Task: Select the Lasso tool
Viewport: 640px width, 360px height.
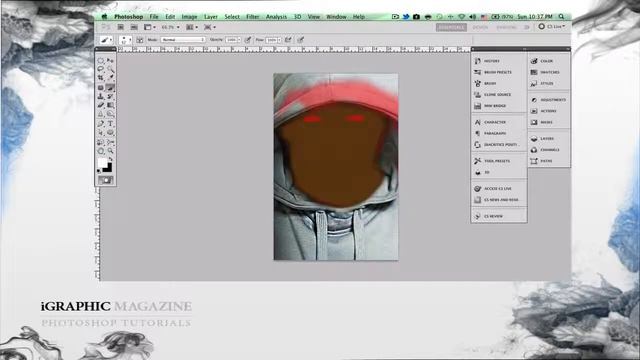Action: point(101,69)
